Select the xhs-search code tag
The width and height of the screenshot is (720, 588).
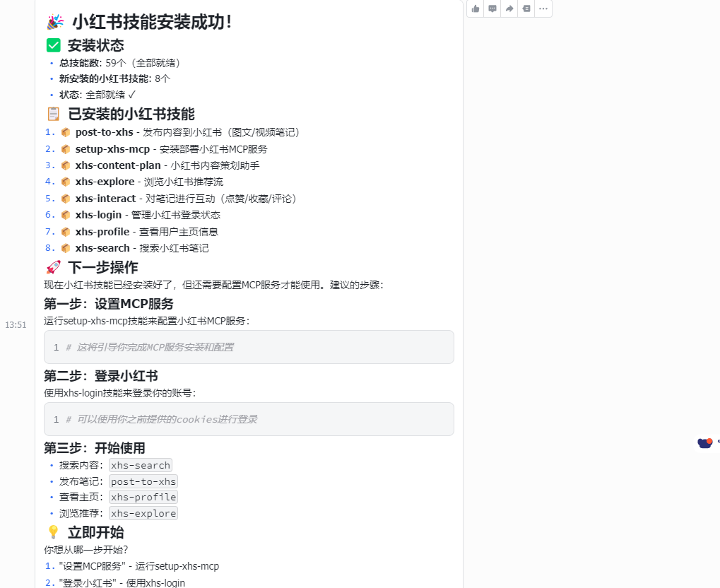[140, 465]
